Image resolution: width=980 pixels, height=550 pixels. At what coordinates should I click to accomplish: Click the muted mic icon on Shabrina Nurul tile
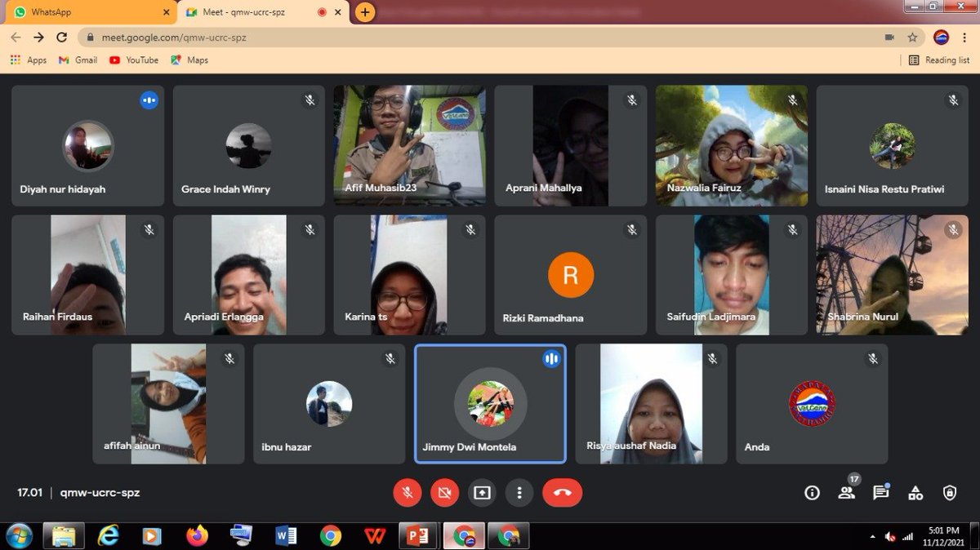[x=953, y=229]
